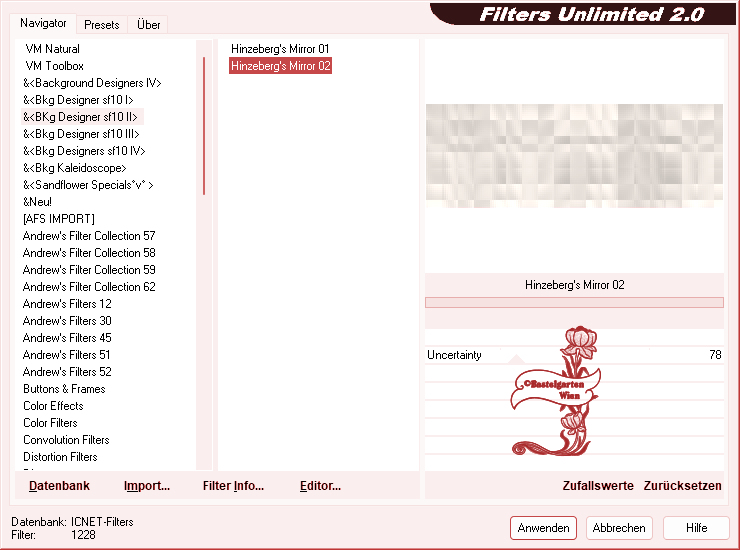
Task: Select Color Effects category
Action: 53,406
